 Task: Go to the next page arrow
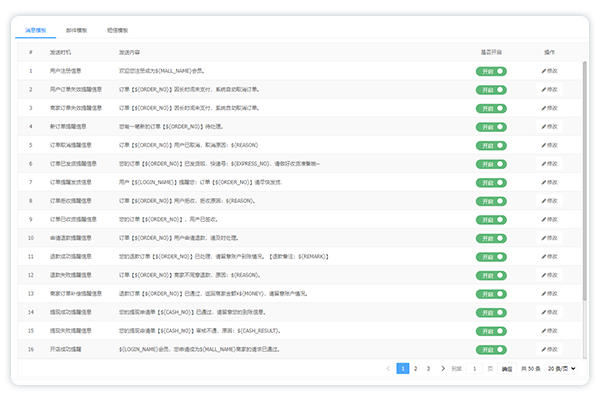pyautogui.click(x=441, y=369)
